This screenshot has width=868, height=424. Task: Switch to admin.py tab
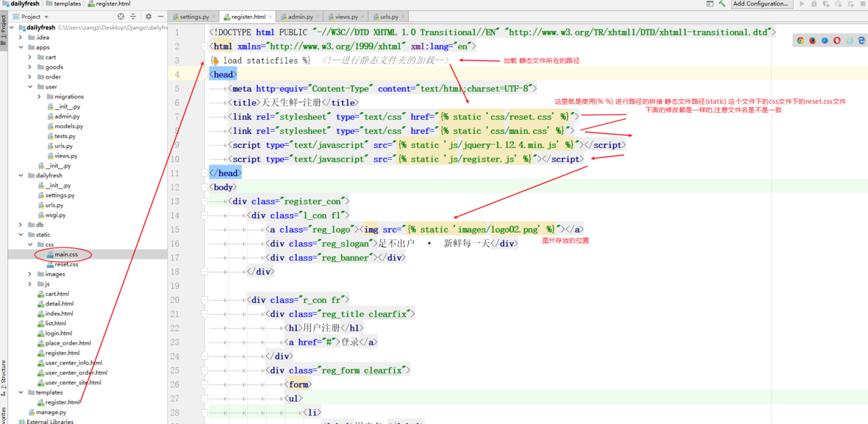tap(300, 17)
